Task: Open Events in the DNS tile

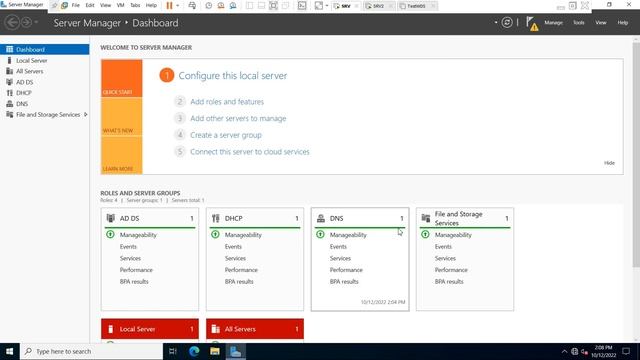Action: coord(338,247)
